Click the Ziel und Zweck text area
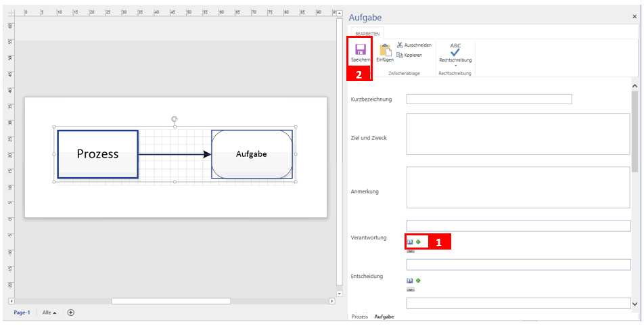This screenshot has height=326, width=644. pos(517,134)
